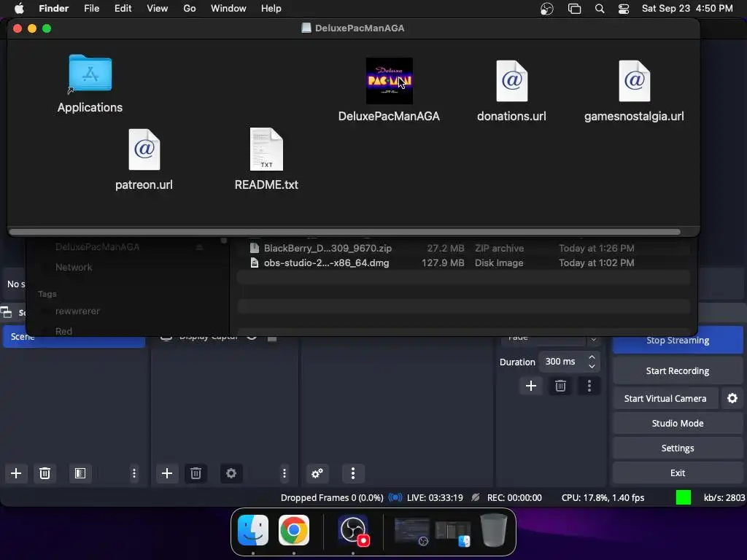Click the Dropped Frames status text

(x=332, y=497)
